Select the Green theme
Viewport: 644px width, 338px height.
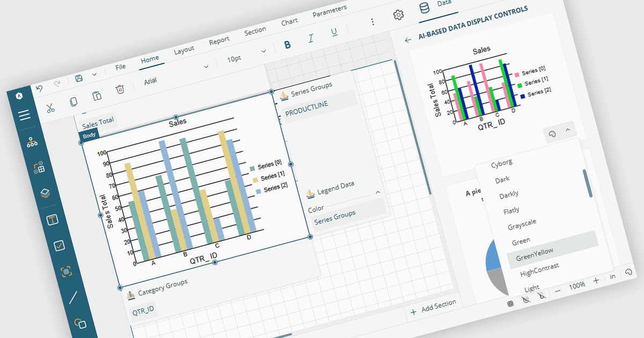click(521, 241)
